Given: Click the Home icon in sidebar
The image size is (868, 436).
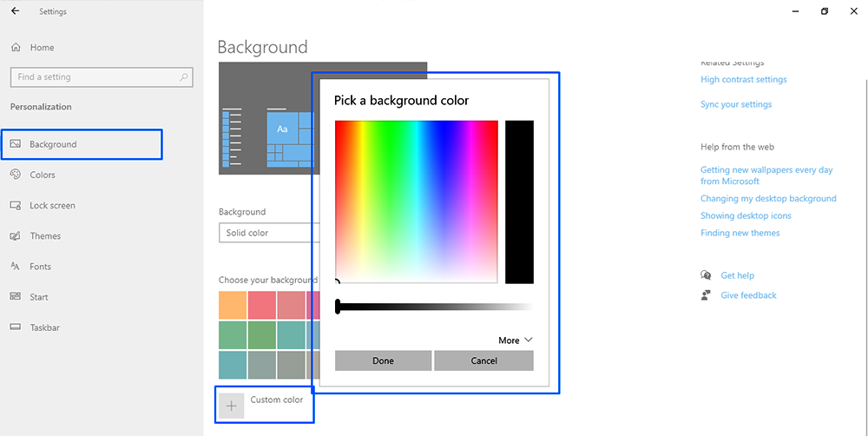Looking at the screenshot, I should [16, 48].
